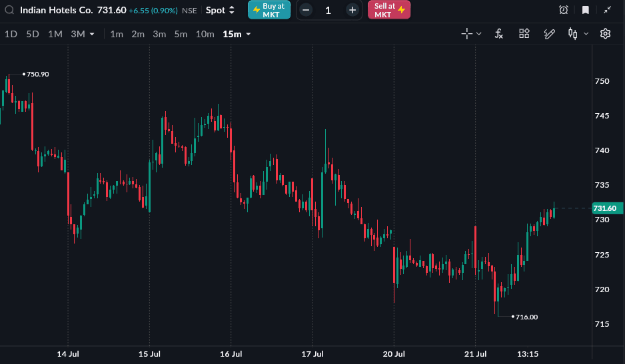Click the Indian Hotels Co. symbol name

[56, 10]
